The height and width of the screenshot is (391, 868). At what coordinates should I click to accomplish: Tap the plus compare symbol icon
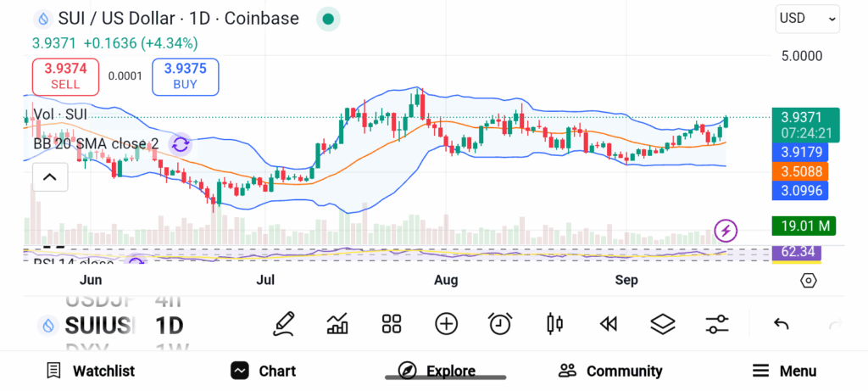pos(446,323)
